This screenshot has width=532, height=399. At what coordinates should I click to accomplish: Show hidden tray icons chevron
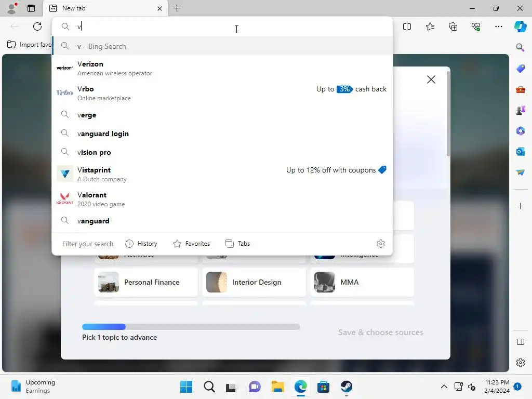[x=444, y=387]
